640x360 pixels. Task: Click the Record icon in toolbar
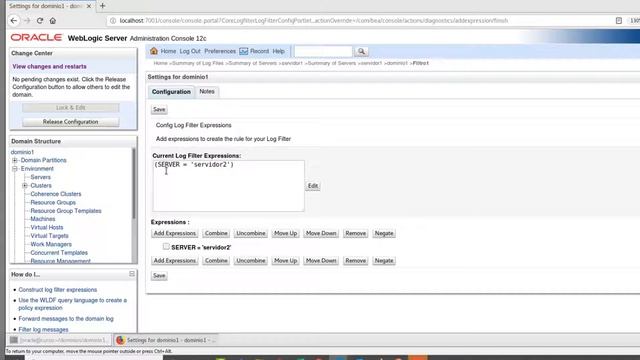244,51
